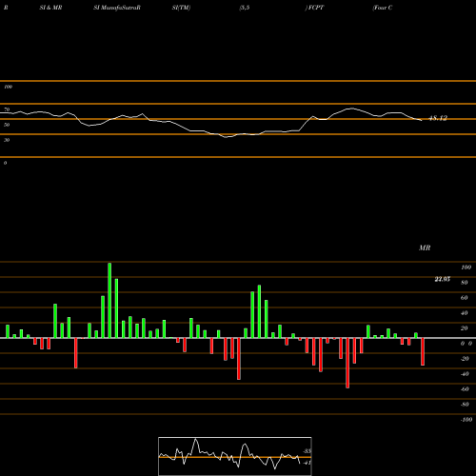The image size is (476, 476).
Task: Click the -100 label on MR axis
Action: [466, 420]
